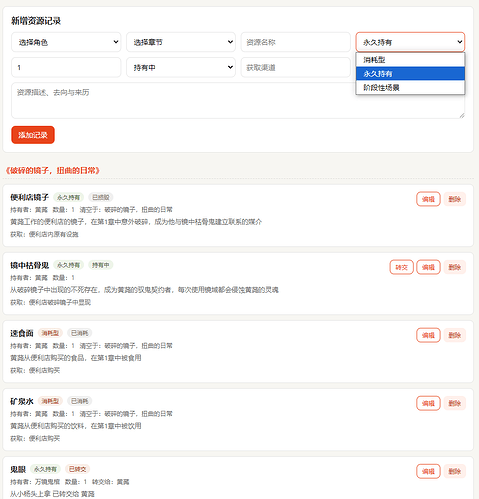Delete the 速食面 record
This screenshot has width=479, height=499.
point(454,335)
